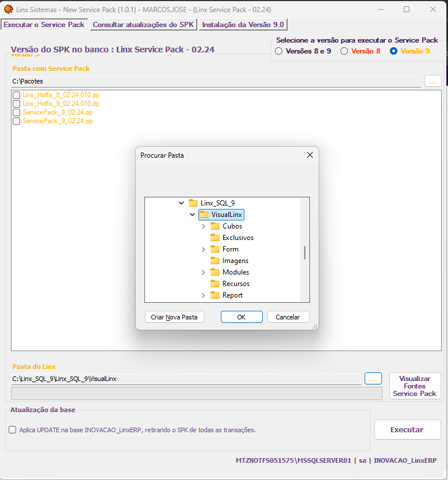The width and height of the screenshot is (448, 480).
Task: Click the folder tree vertical scrollbar thumb
Action: [305, 253]
